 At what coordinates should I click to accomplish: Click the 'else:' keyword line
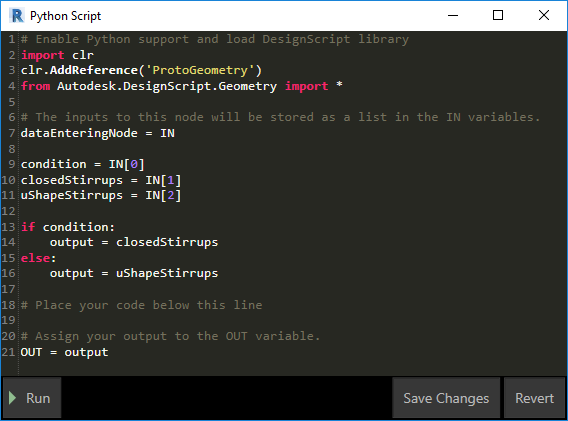39,258
